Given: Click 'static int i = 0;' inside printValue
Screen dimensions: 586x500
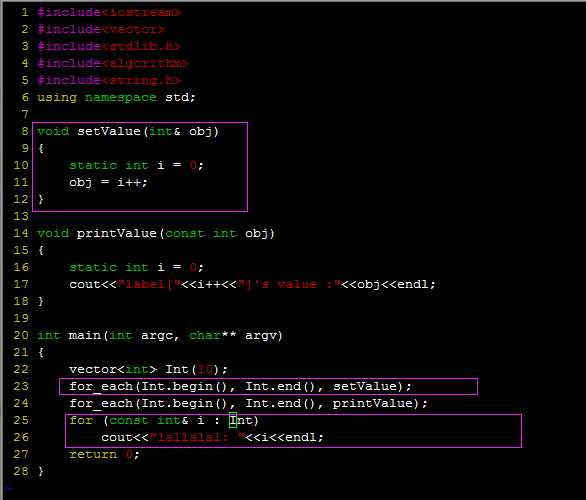Looking at the screenshot, I should 136,267.
